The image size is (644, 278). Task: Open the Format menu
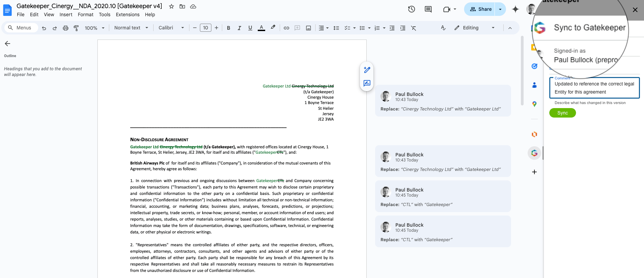click(86, 15)
